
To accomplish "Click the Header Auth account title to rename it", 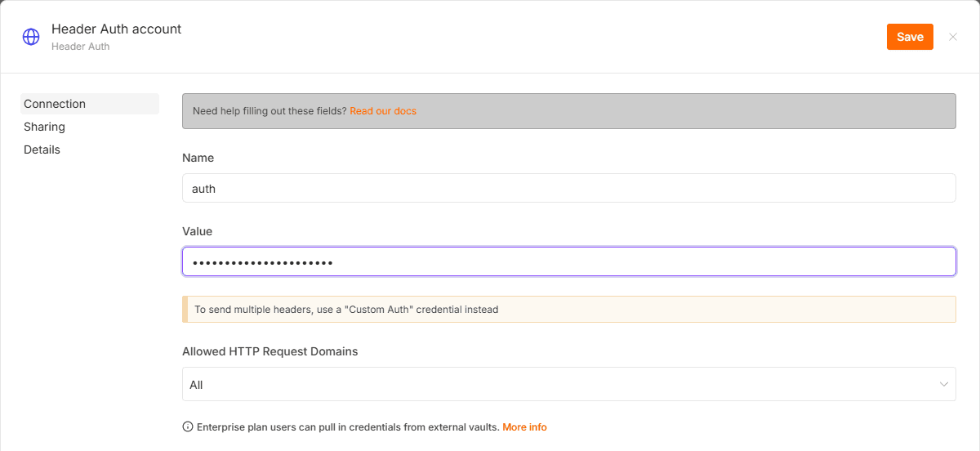I will [116, 29].
